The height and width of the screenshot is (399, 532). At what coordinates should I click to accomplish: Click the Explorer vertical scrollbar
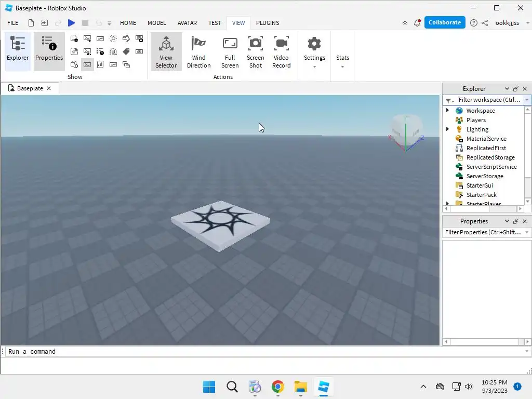point(528,156)
